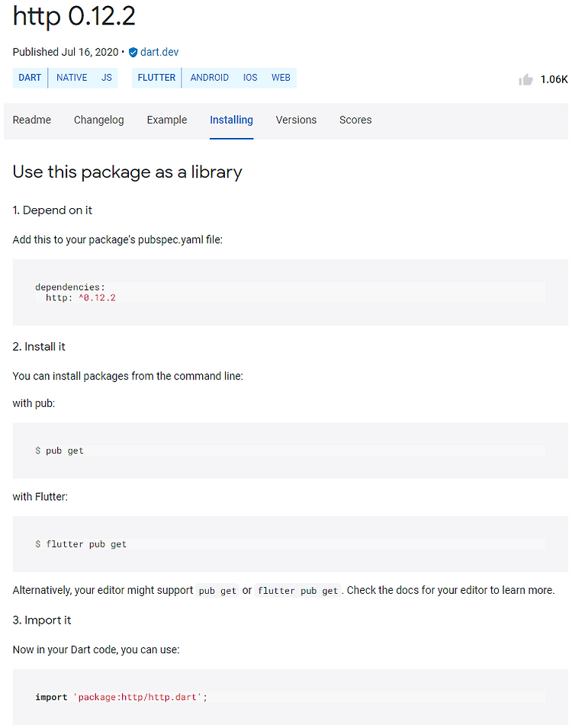Click the thumbs-up like icon
Image resolution: width=572 pixels, height=728 pixels.
(x=525, y=80)
